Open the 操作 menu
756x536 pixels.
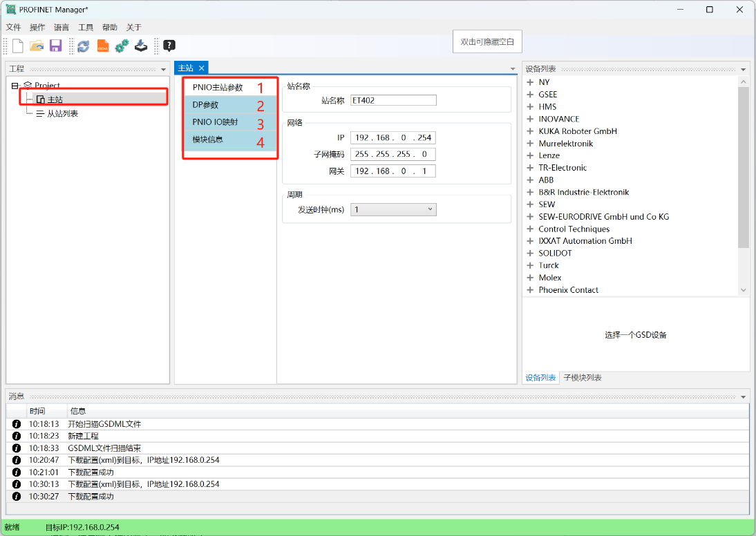pyautogui.click(x=37, y=28)
